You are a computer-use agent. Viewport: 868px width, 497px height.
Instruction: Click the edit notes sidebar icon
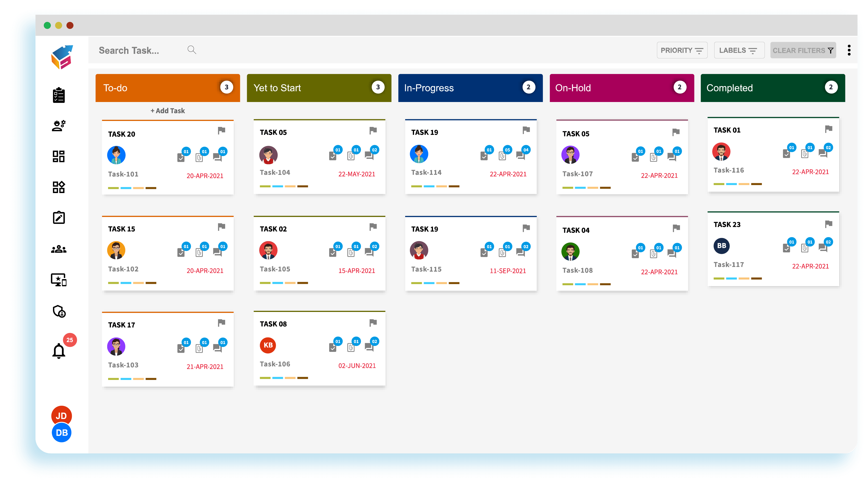pyautogui.click(x=59, y=218)
